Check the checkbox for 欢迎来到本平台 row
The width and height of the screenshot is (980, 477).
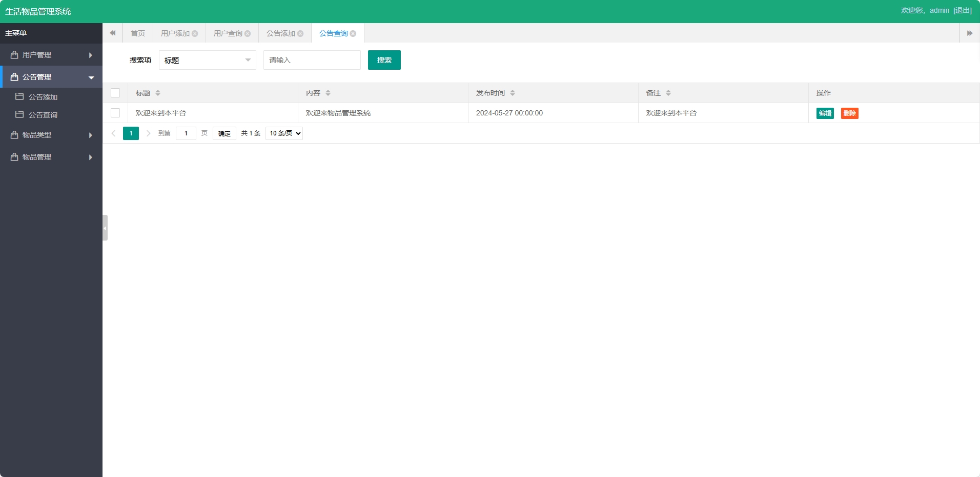pos(115,113)
